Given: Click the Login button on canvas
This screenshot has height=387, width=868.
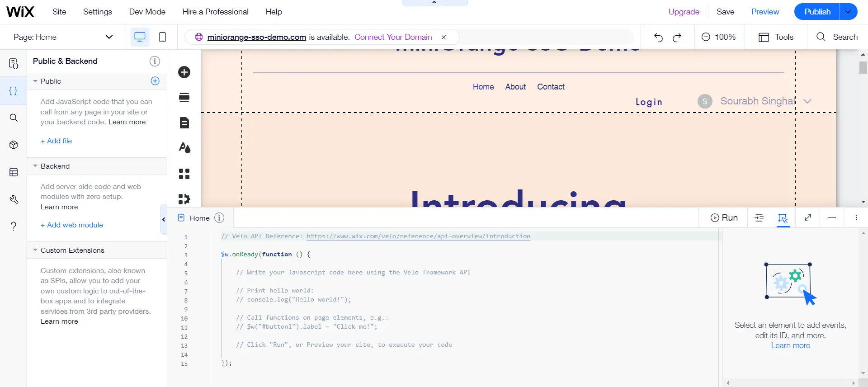Looking at the screenshot, I should point(649,102).
